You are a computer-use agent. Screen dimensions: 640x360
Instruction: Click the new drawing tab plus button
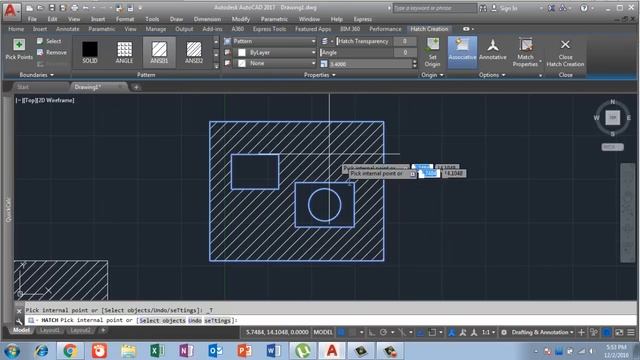click(136, 87)
